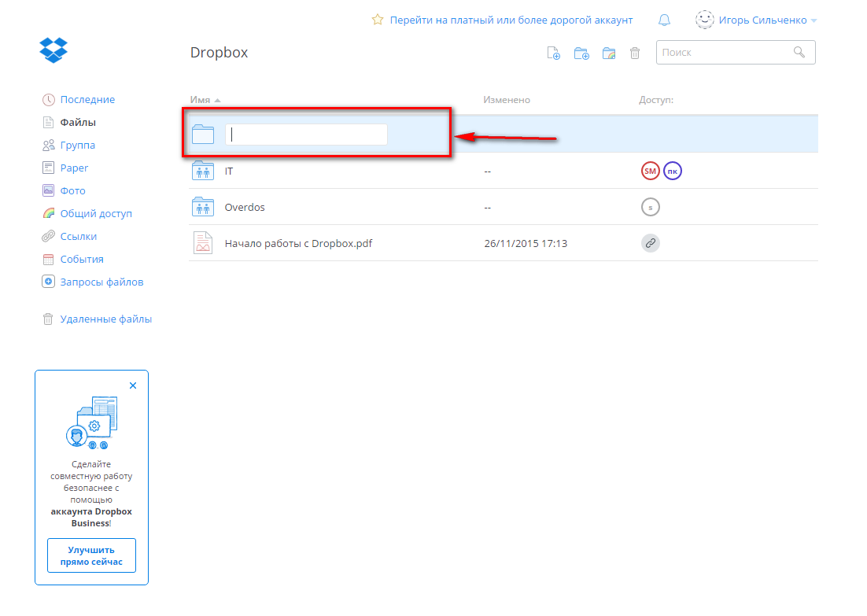Open the Overdos folder name
Screen dimensions: 867x616
[245, 208]
